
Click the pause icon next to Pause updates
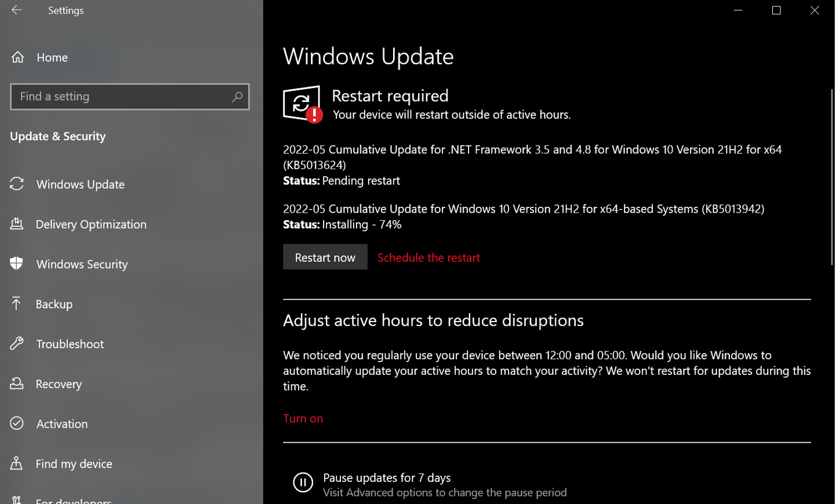303,482
